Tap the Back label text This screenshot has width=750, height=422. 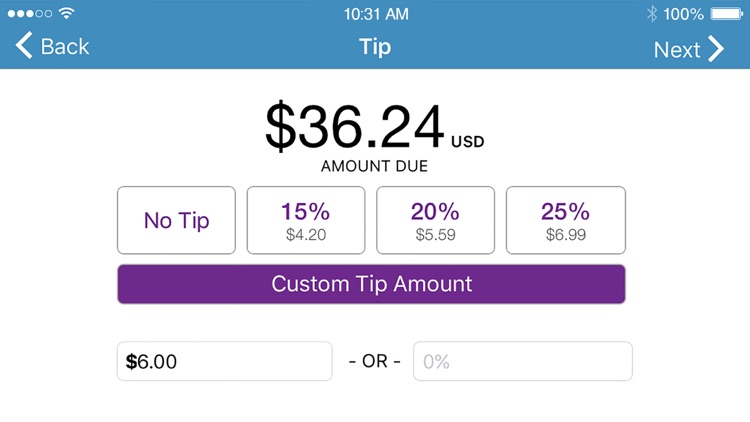(x=65, y=46)
